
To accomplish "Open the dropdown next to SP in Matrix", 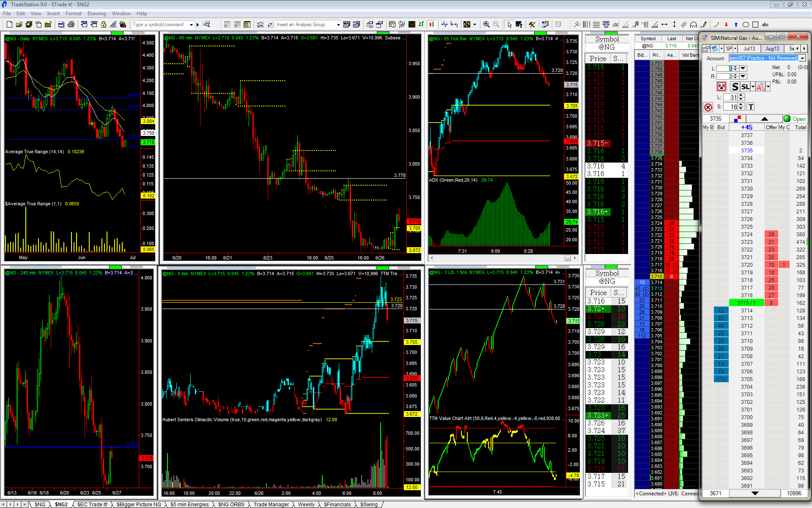I will [735, 49].
